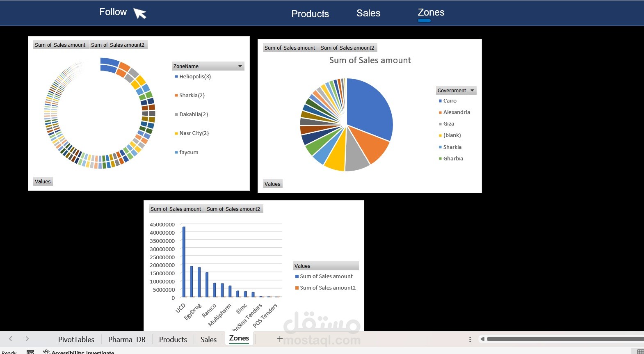Switch to the Pharma DB sheet tab
644x354 pixels.
127,339
